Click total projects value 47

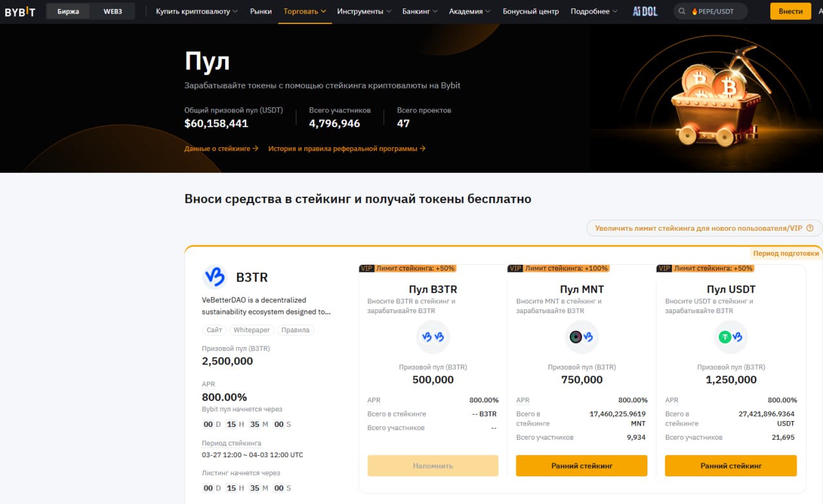pyautogui.click(x=403, y=123)
